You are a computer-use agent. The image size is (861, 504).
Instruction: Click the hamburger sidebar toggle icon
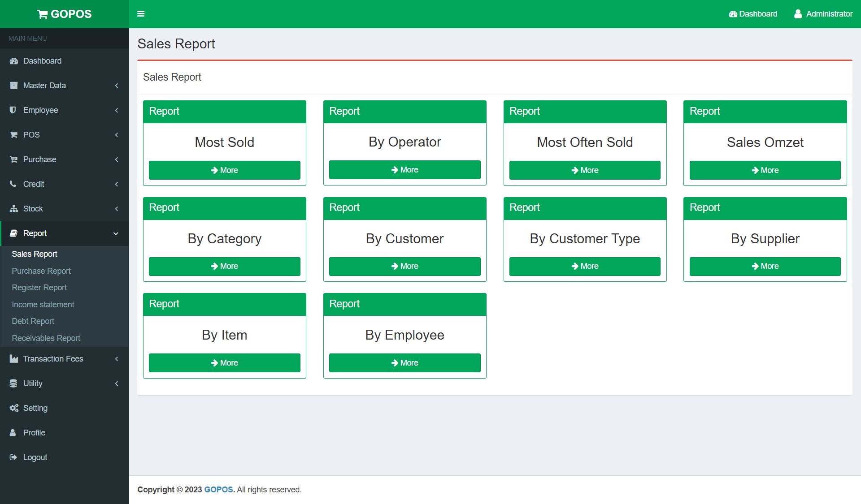pos(141,14)
